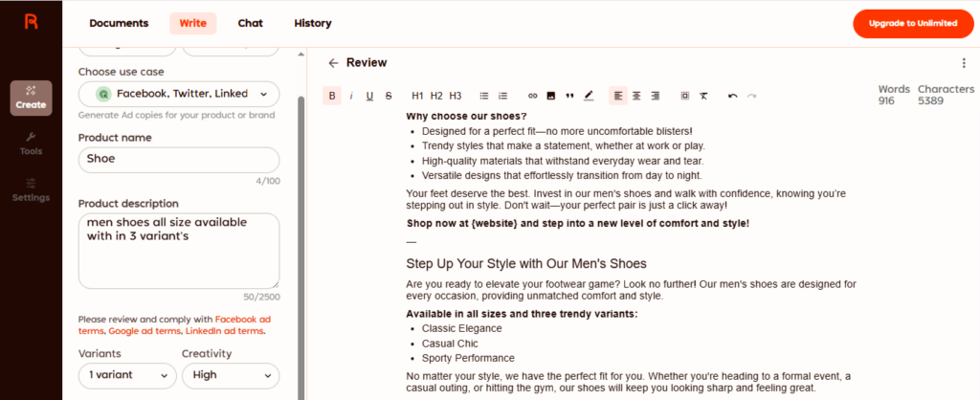Viewport: 980px width, 400px height.
Task: Undo the last edit
Action: pyautogui.click(x=732, y=96)
